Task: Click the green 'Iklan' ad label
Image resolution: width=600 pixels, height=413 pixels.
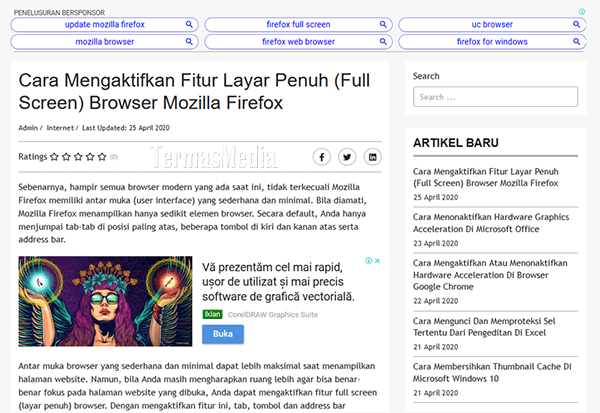Action: pyautogui.click(x=212, y=314)
